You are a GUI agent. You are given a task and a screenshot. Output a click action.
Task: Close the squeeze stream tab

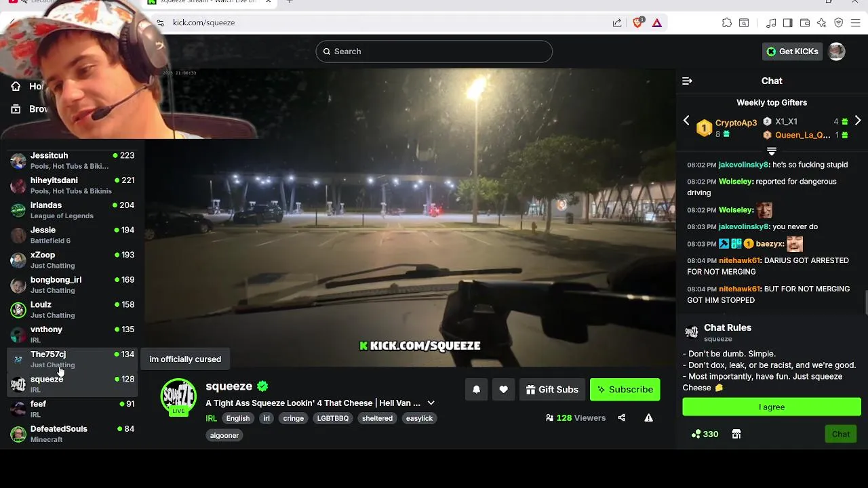click(x=269, y=2)
